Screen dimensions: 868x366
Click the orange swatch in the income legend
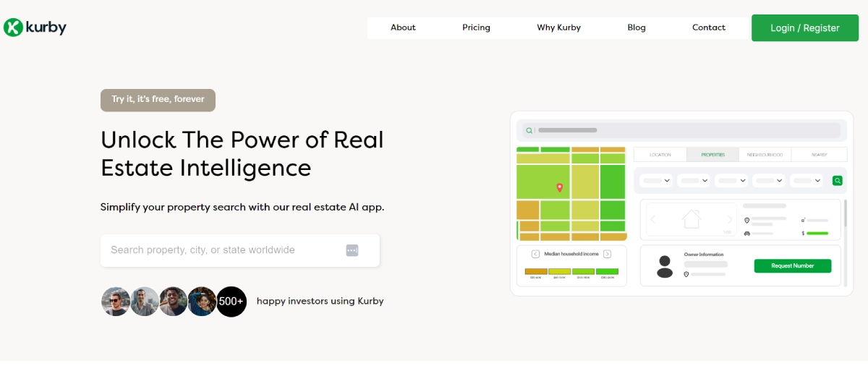tap(536, 271)
